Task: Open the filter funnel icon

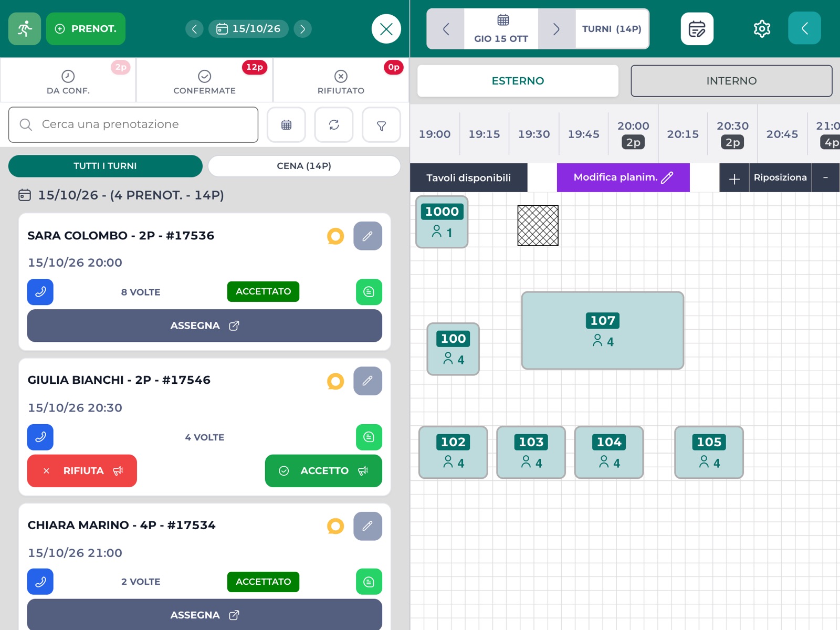Action: point(382,125)
